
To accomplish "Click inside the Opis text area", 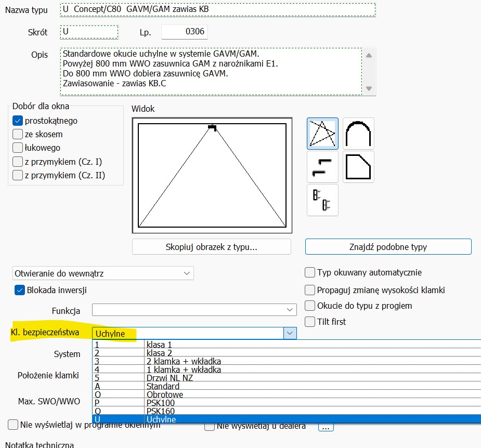I will (x=211, y=71).
